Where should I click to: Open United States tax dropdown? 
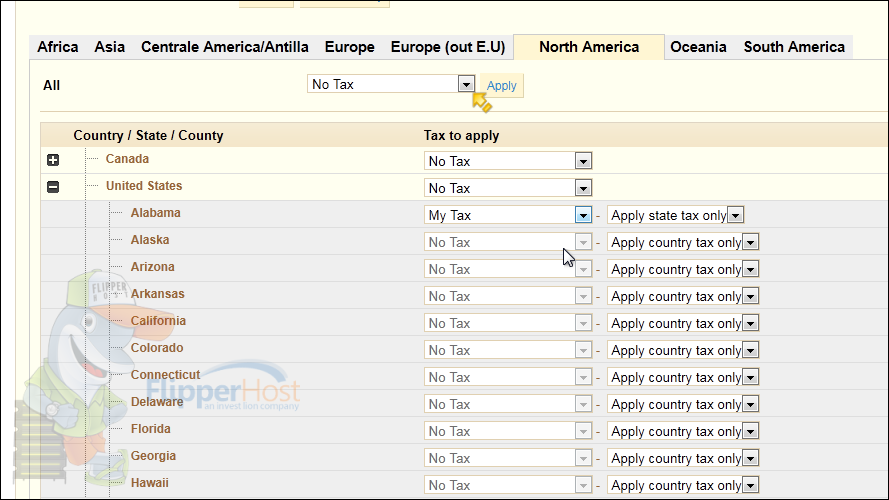(508, 188)
